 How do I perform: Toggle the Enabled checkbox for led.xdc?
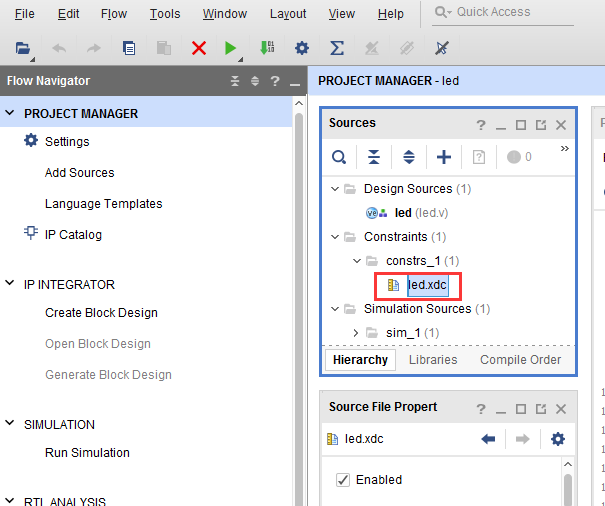pyautogui.click(x=343, y=480)
